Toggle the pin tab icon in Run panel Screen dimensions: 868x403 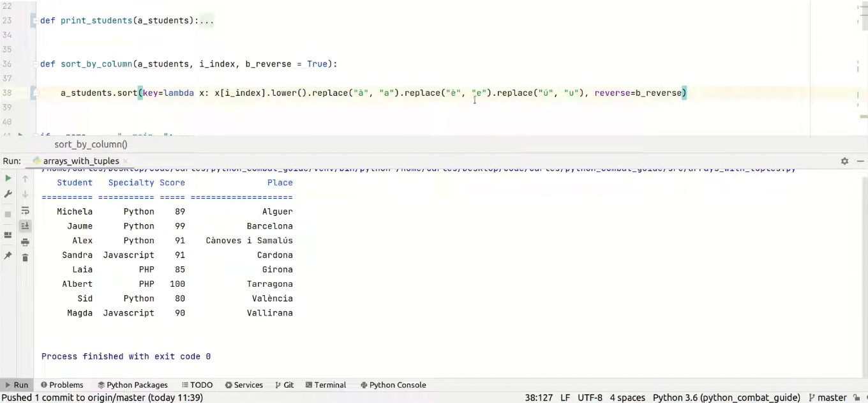[8, 255]
